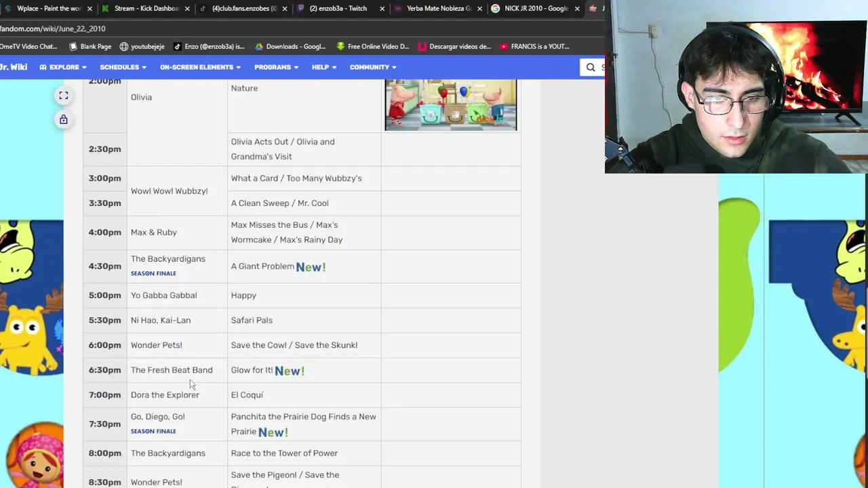
Task: Close the NICK JR 2010 Google tab
Action: click(x=577, y=9)
